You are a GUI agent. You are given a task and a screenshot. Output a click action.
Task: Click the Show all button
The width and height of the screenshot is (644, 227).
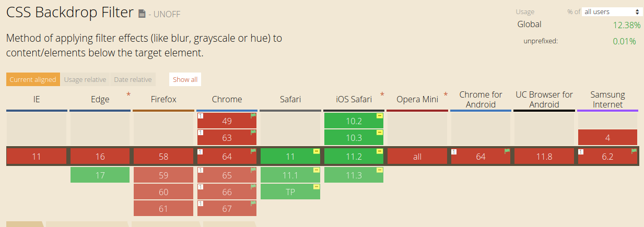pyautogui.click(x=185, y=79)
